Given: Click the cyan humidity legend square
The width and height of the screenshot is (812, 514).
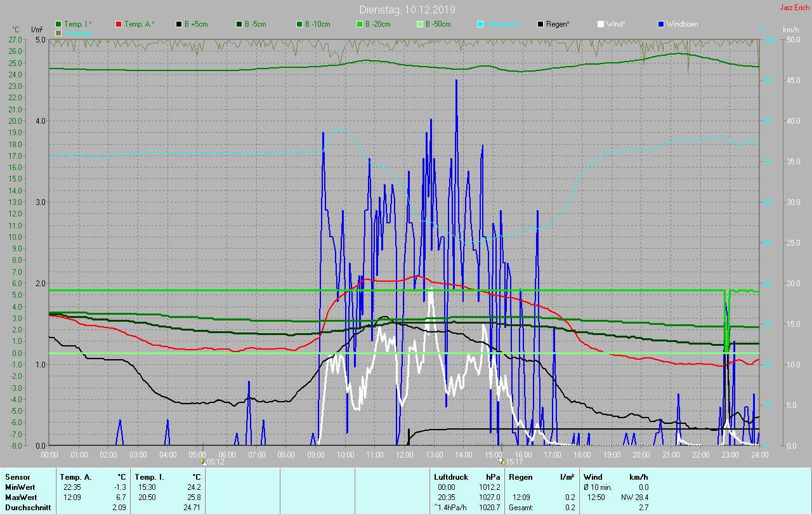Looking at the screenshot, I should tap(480, 24).
